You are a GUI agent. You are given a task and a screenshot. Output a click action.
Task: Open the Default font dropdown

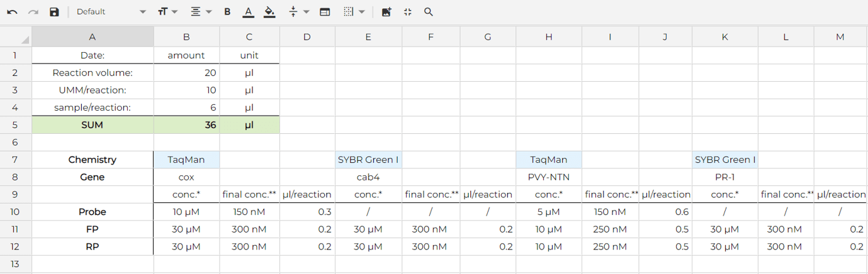110,12
